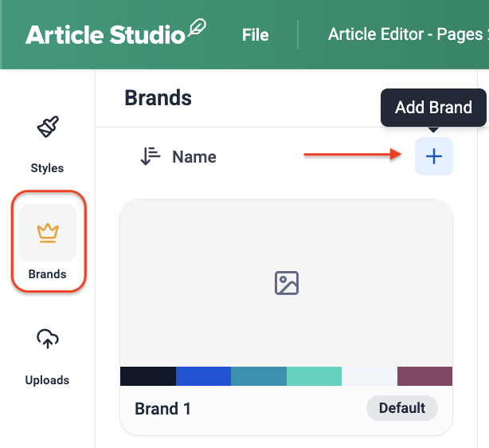The height and width of the screenshot is (448, 489).
Task: Select the crown Brands sidebar icon
Action: 48,233
